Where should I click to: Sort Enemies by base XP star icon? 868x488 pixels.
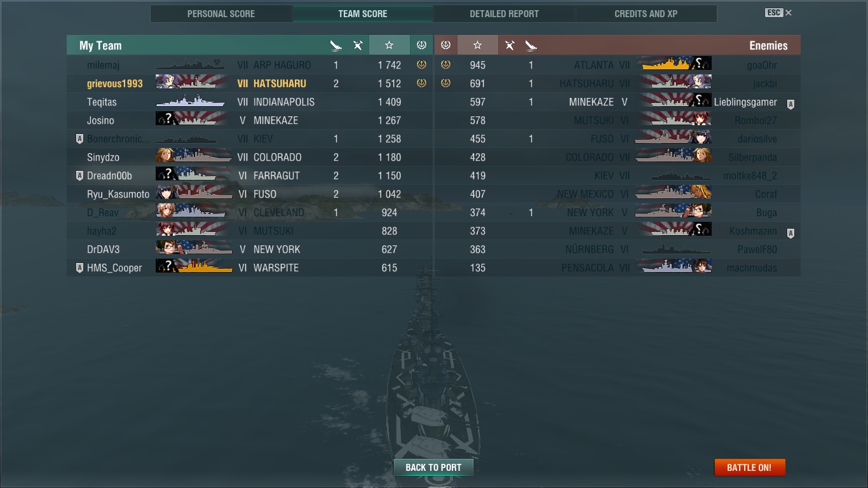pos(478,45)
